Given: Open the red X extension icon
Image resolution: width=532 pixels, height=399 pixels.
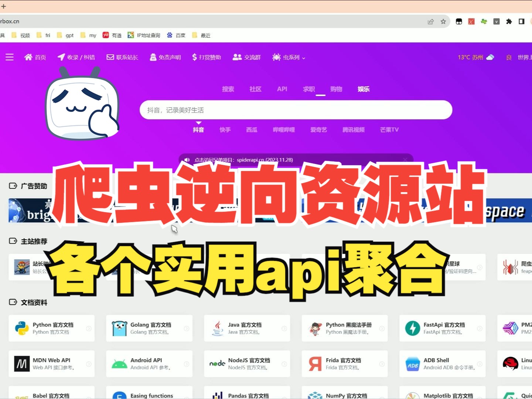Looking at the screenshot, I should tap(471, 21).
